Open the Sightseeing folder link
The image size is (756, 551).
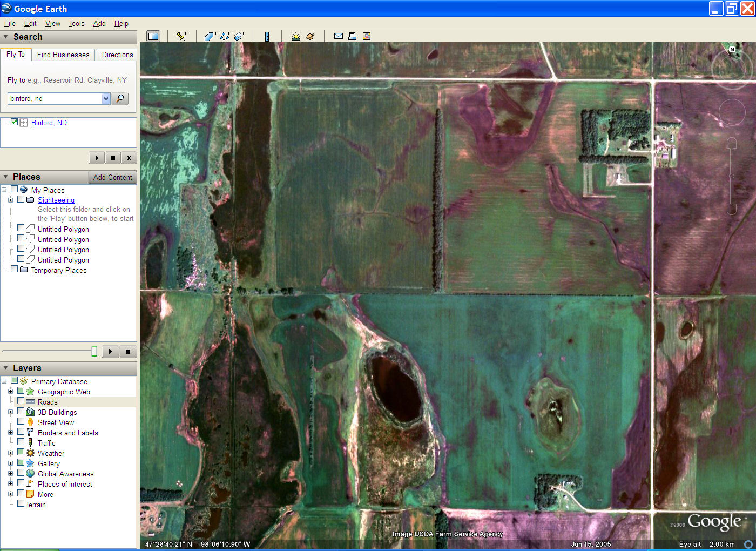point(56,200)
